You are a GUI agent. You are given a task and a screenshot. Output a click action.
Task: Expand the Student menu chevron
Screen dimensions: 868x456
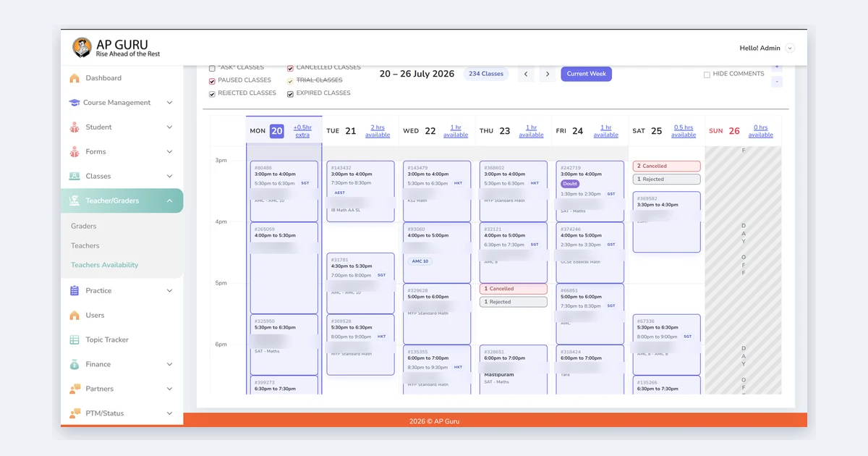pyautogui.click(x=169, y=127)
